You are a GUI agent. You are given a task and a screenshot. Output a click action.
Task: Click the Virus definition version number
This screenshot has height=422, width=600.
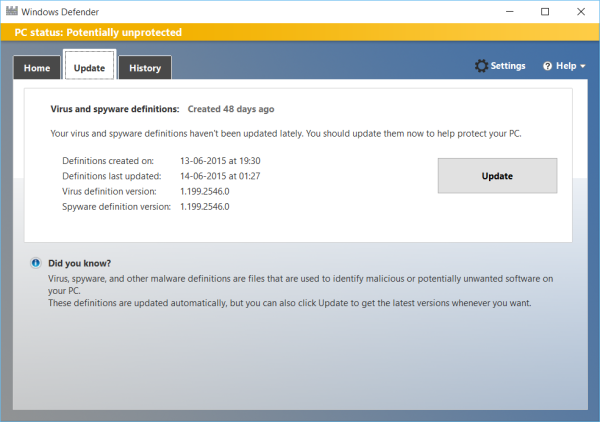click(x=205, y=191)
